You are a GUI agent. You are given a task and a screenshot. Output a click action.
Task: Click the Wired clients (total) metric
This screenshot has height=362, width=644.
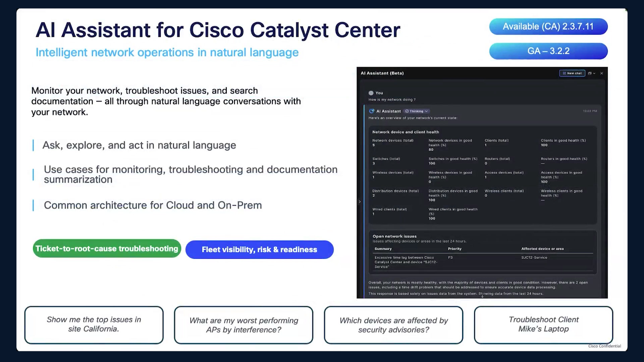389,212
